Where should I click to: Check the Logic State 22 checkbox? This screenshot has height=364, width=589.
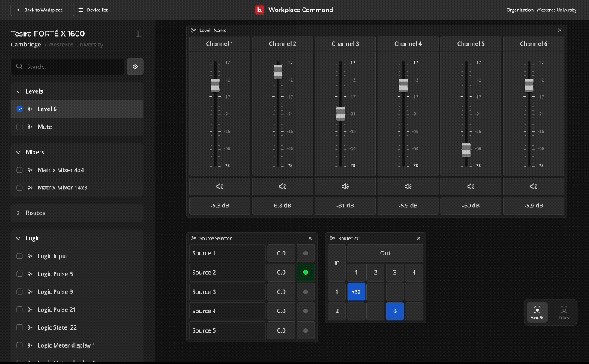pyautogui.click(x=20, y=327)
